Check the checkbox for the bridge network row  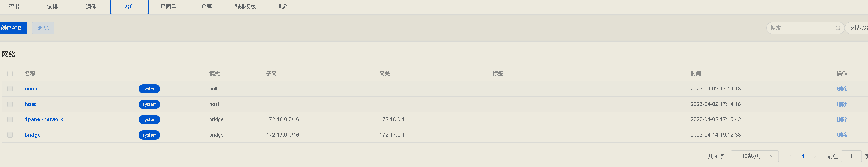[x=10, y=135]
